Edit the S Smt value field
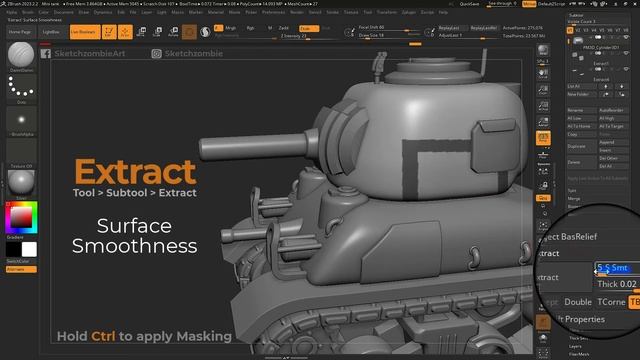The height and width of the screenshot is (360, 640). pyautogui.click(x=617, y=268)
